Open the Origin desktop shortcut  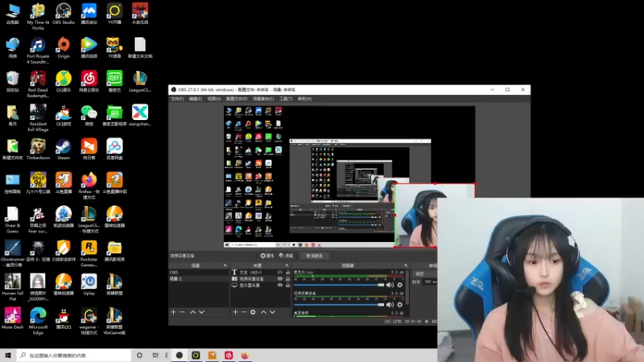[x=64, y=47]
